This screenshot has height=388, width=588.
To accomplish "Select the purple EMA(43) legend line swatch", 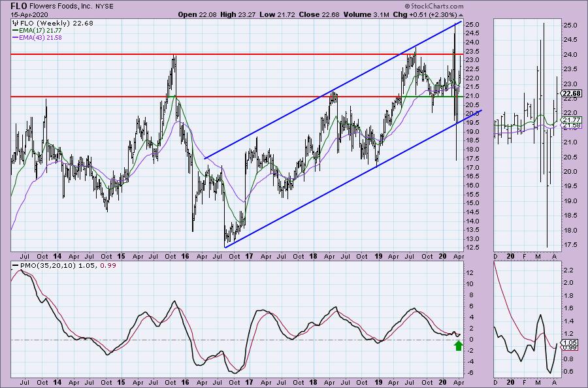I will 16,38.
